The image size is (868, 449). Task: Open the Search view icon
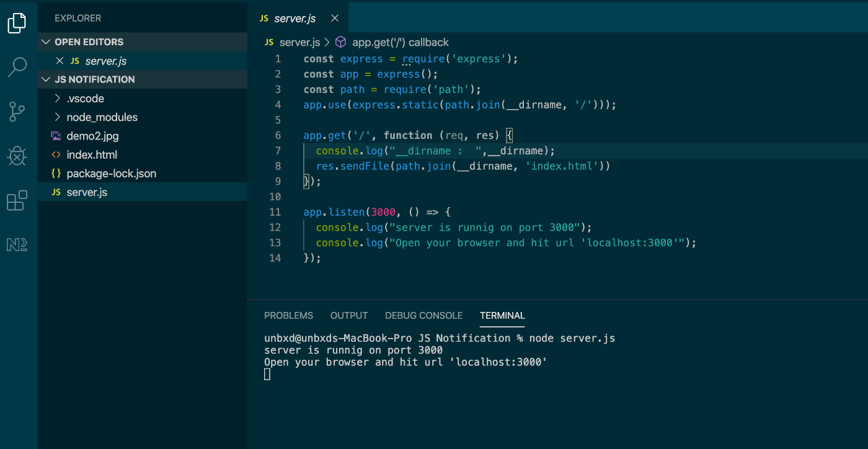pyautogui.click(x=17, y=67)
